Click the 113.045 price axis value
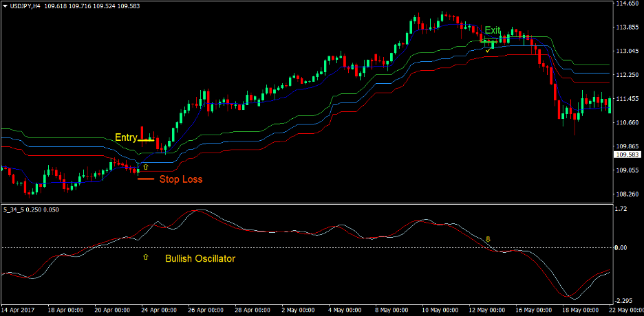 (x=627, y=52)
